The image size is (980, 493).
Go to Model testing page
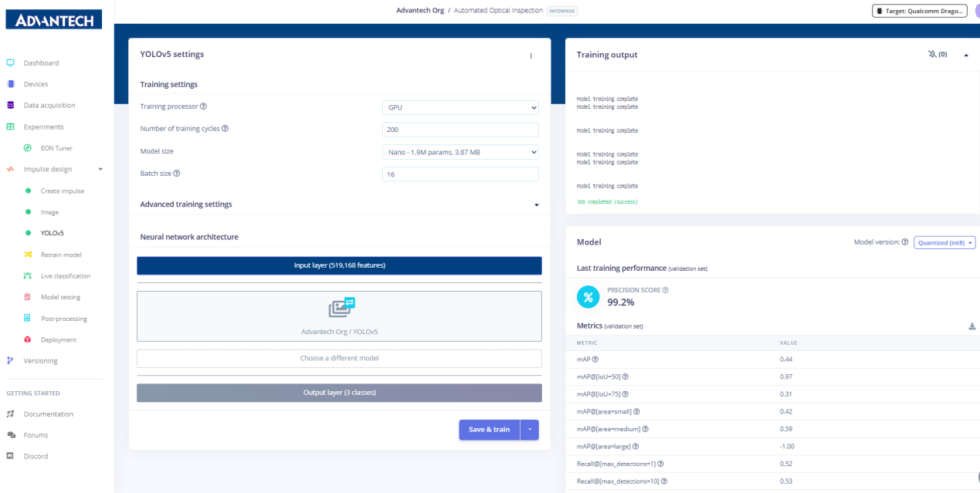[x=60, y=297]
